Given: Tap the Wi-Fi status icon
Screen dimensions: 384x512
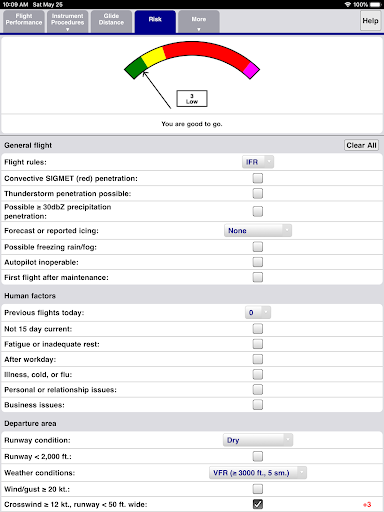Looking at the screenshot, I should click(348, 4).
